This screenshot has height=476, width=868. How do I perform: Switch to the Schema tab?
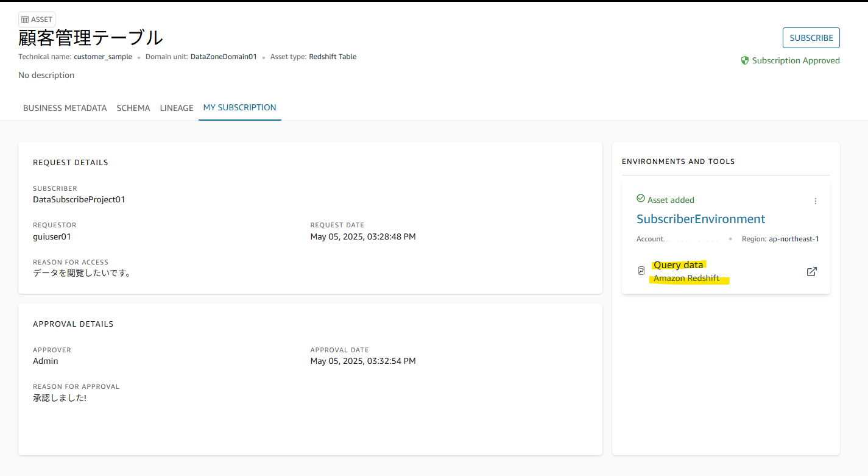coord(133,108)
